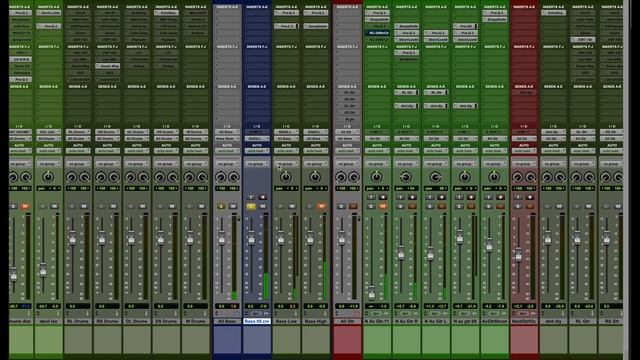Click the pan knob on devil loc track
Viewport: 640px width, 360px height.
point(49,177)
